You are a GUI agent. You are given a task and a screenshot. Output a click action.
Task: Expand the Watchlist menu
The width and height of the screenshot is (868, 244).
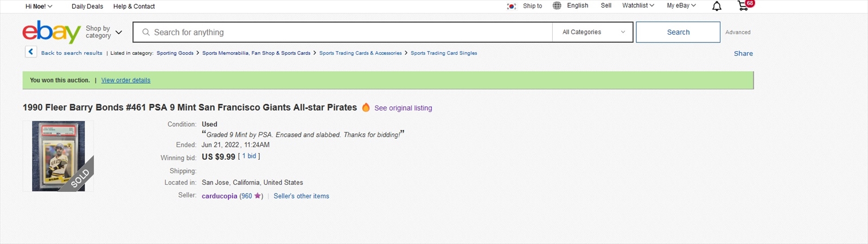click(x=638, y=5)
